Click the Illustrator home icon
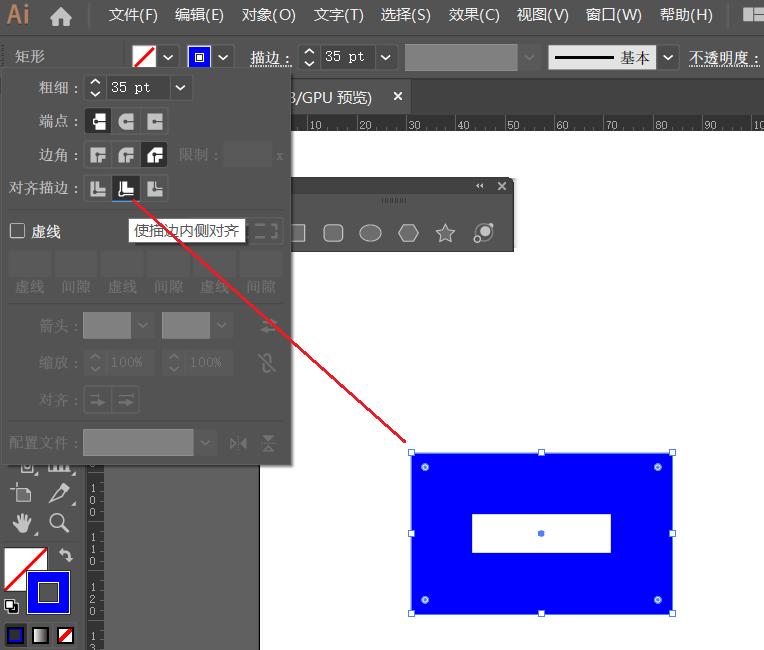This screenshot has height=650, width=764. [x=60, y=16]
